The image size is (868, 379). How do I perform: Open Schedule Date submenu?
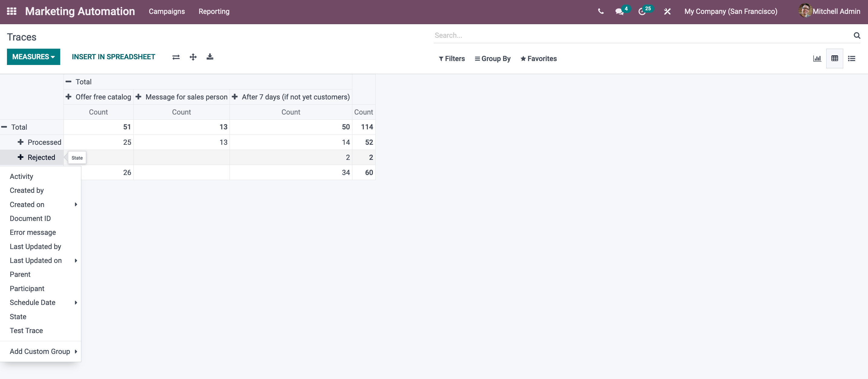click(41, 303)
